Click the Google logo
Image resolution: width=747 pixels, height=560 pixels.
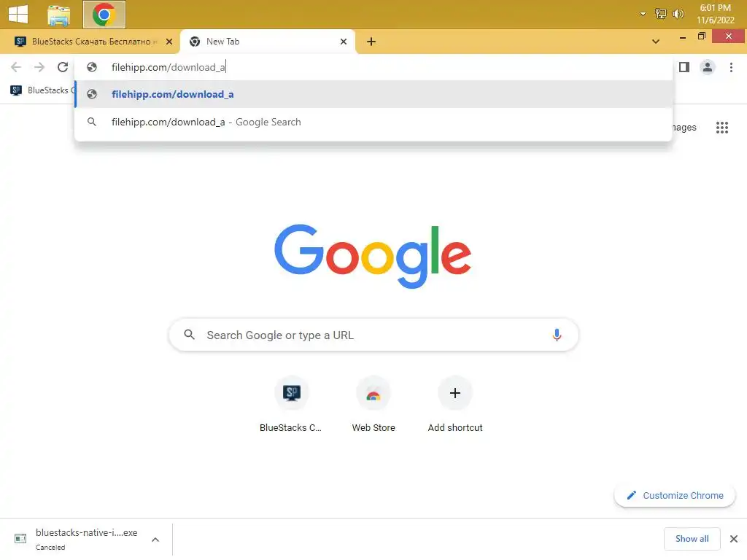point(373,256)
